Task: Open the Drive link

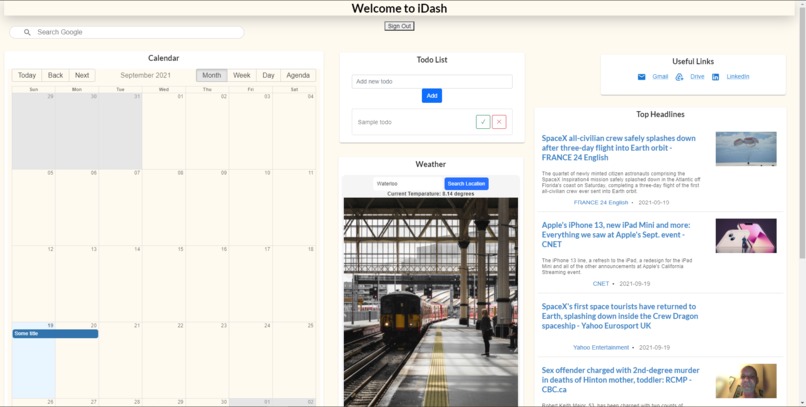Action: [697, 77]
